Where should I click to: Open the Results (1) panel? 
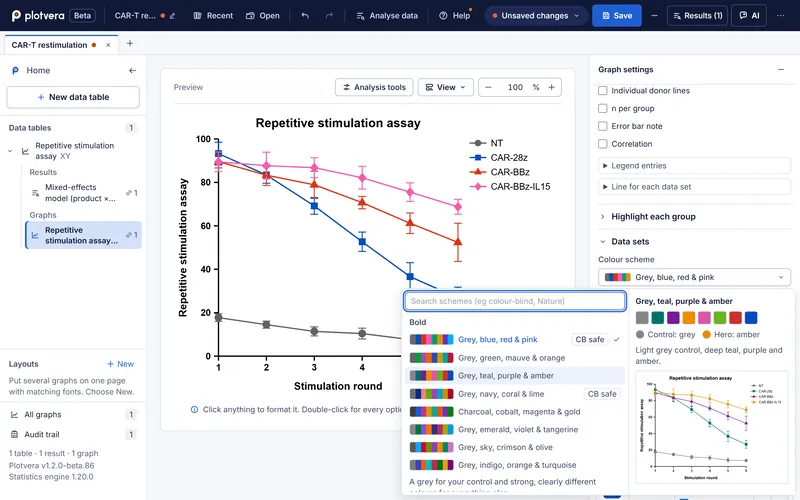tap(697, 16)
